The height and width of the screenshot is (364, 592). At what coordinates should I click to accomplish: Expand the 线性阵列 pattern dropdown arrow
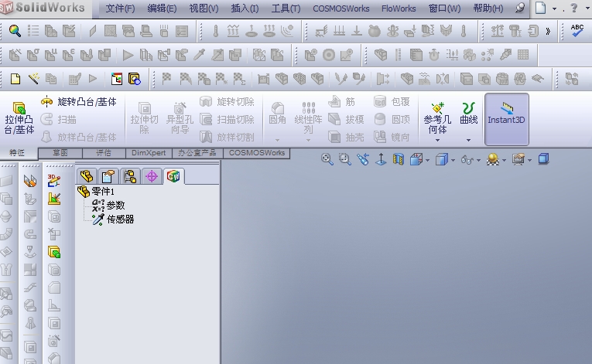pyautogui.click(x=308, y=140)
